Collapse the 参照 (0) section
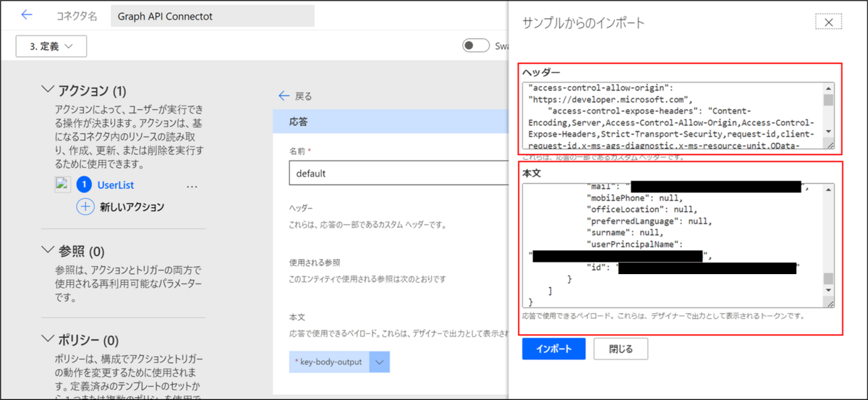 [x=48, y=251]
